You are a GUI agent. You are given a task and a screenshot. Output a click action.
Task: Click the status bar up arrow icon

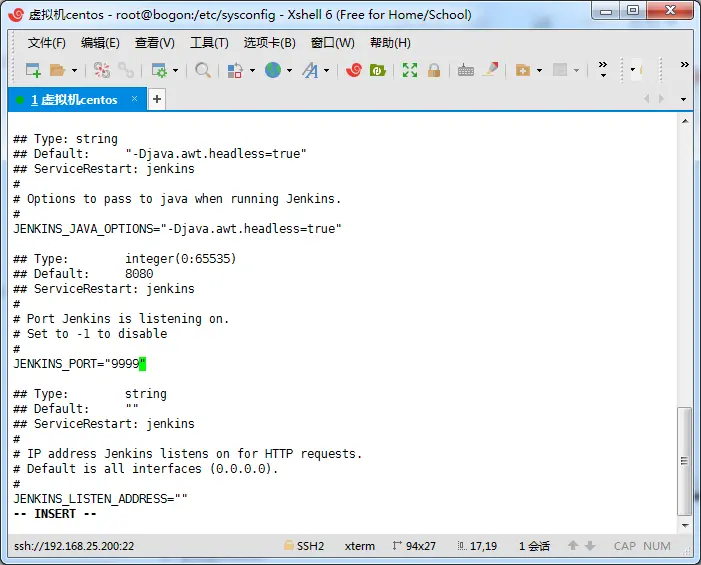pos(573,546)
